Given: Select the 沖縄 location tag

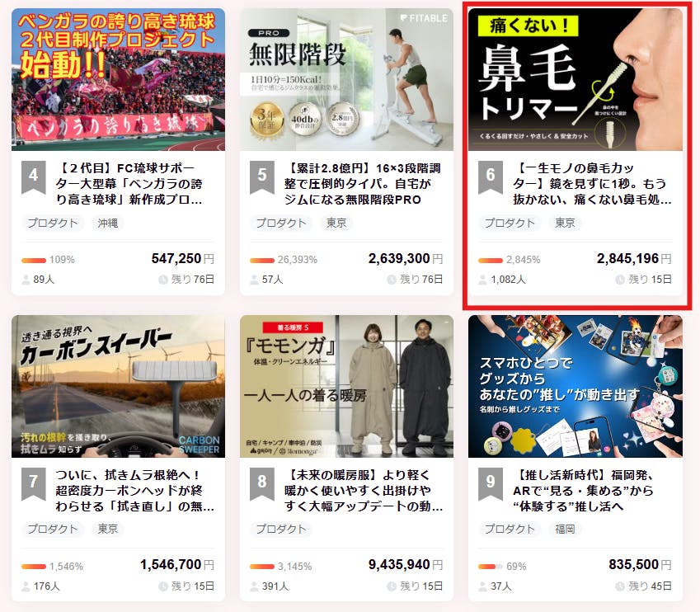Looking at the screenshot, I should point(108,223).
